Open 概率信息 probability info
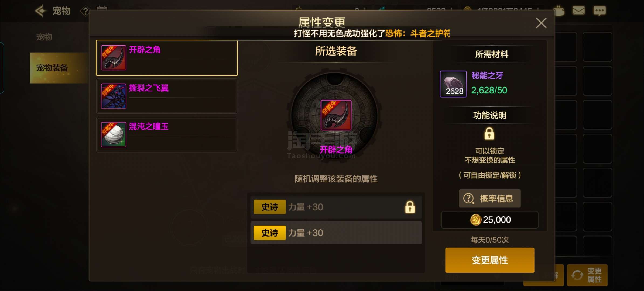The width and height of the screenshot is (644, 291). coord(490,199)
